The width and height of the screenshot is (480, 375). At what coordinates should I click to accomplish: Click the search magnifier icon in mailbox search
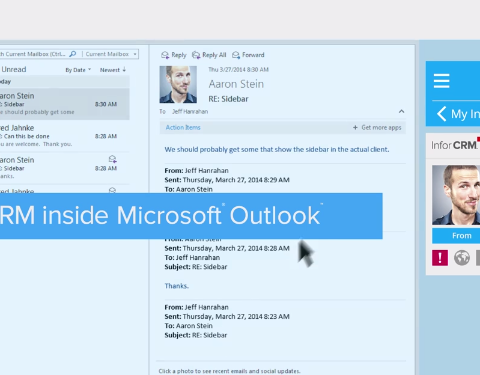pyautogui.click(x=73, y=54)
